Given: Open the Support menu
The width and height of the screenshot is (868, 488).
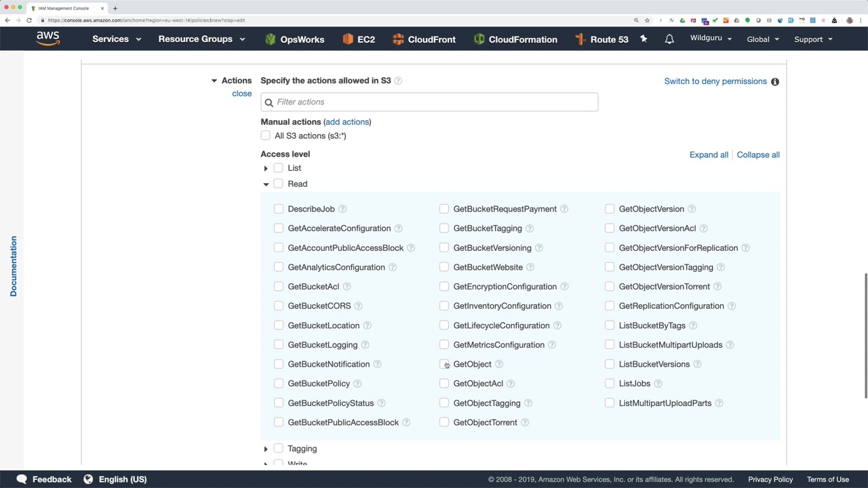Looking at the screenshot, I should [812, 39].
